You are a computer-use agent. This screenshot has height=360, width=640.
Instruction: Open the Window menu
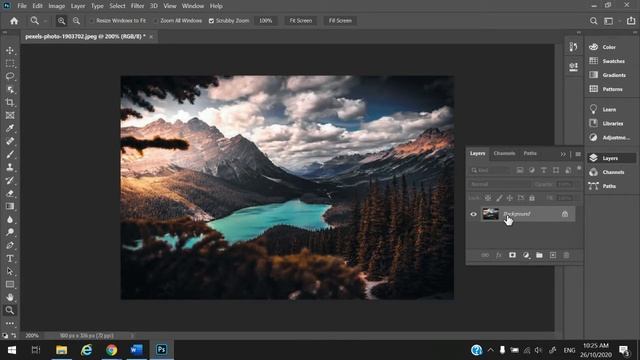click(x=193, y=6)
